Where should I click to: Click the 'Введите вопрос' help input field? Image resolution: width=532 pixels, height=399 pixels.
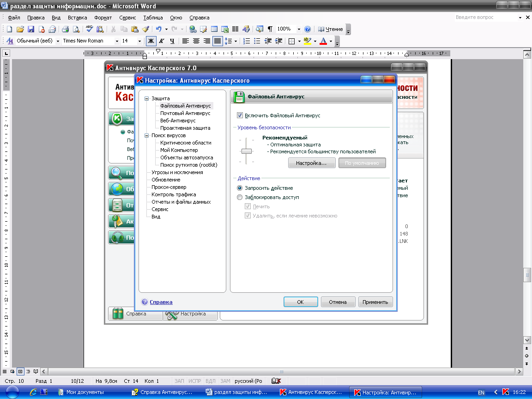coord(485,17)
